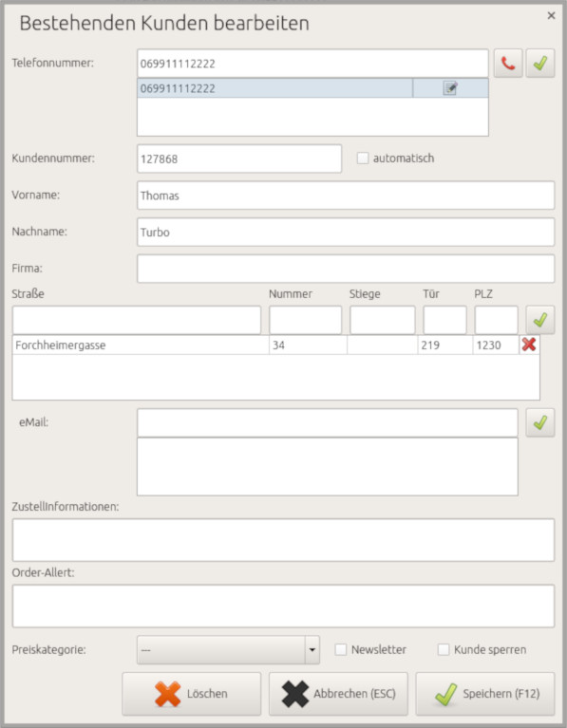
Task: Confirm phone number with green checkmark
Action: [540, 64]
